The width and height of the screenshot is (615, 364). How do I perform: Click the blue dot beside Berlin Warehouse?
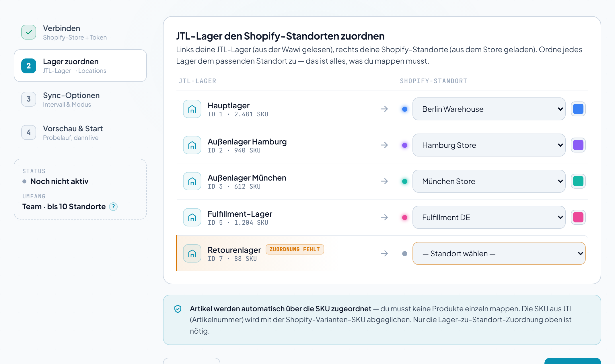(x=405, y=109)
